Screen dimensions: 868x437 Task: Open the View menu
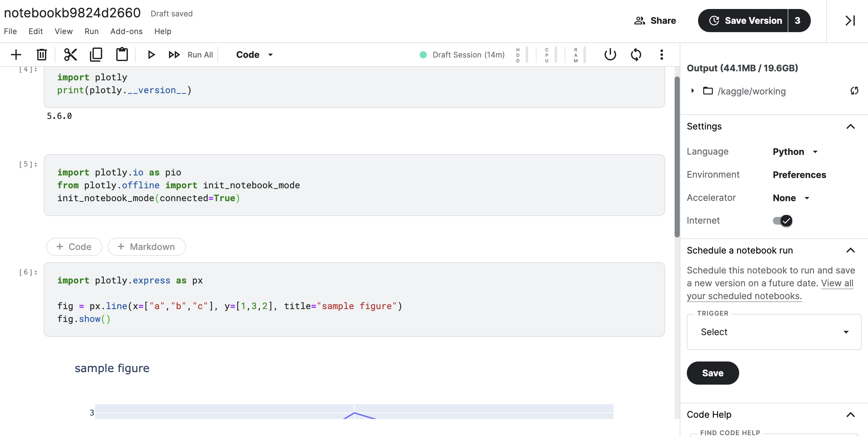(63, 31)
